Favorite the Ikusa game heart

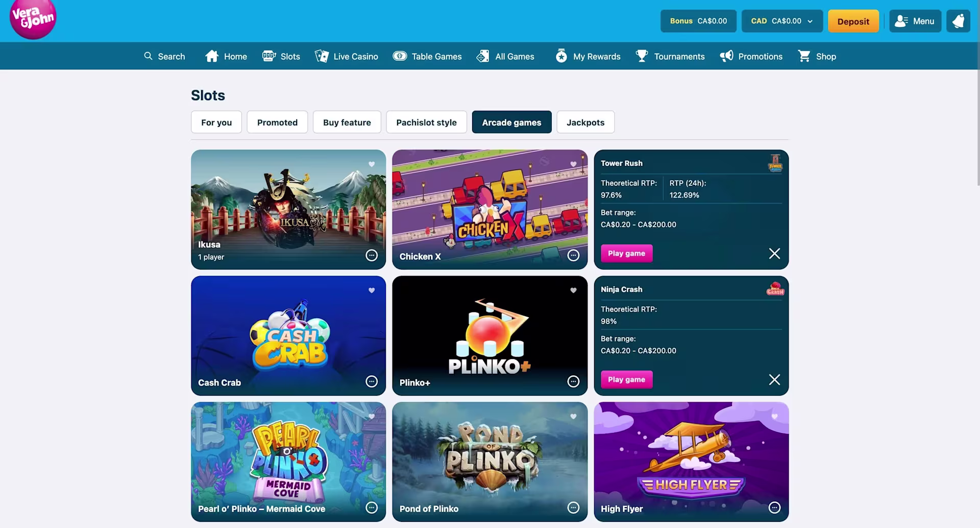tap(372, 164)
